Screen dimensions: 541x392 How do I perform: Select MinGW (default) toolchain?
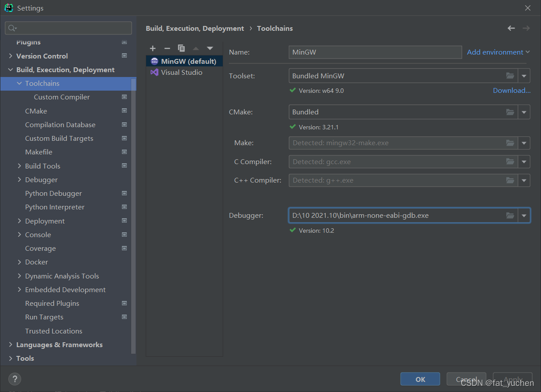(x=184, y=61)
